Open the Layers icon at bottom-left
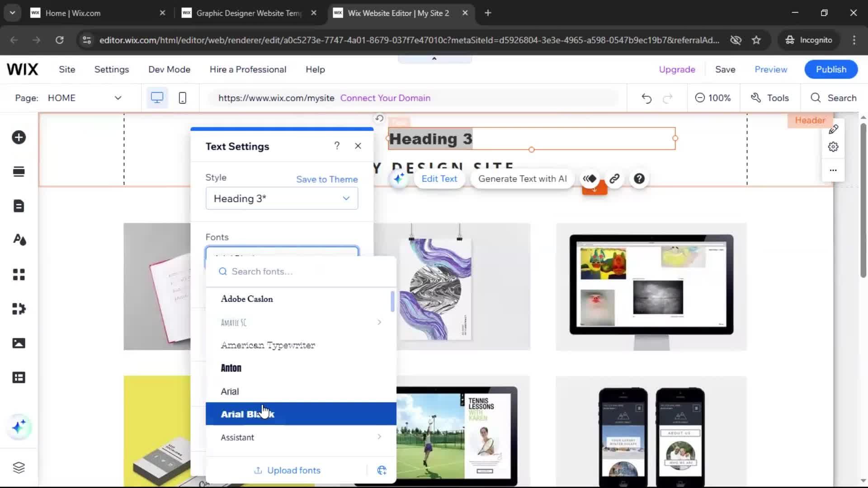Viewport: 868px width, 488px height. coord(19,468)
